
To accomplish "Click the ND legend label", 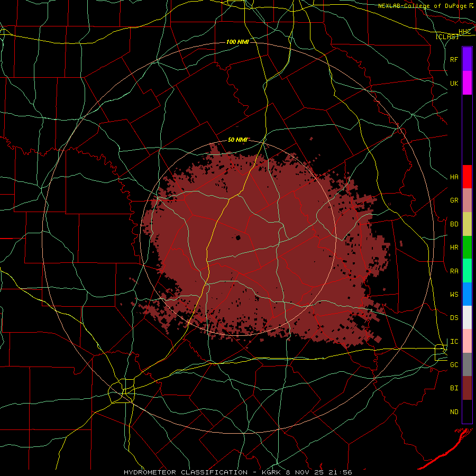I will tap(454, 412).
